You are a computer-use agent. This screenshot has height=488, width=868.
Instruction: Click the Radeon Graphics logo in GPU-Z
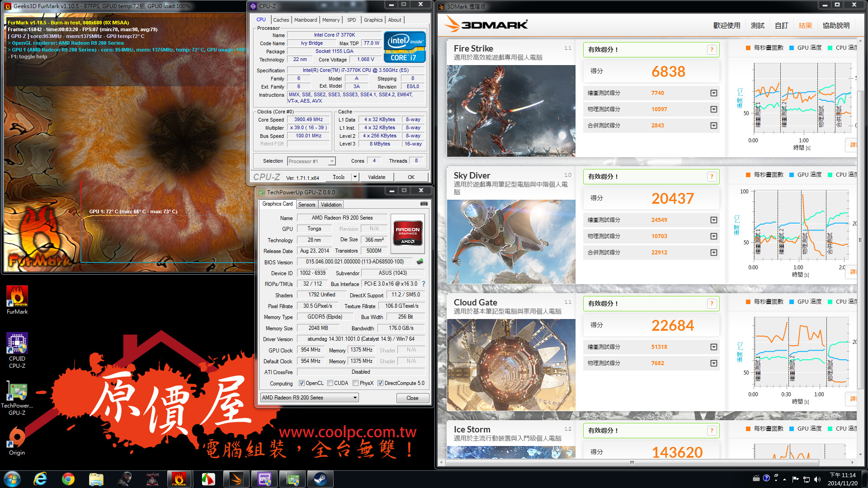408,233
